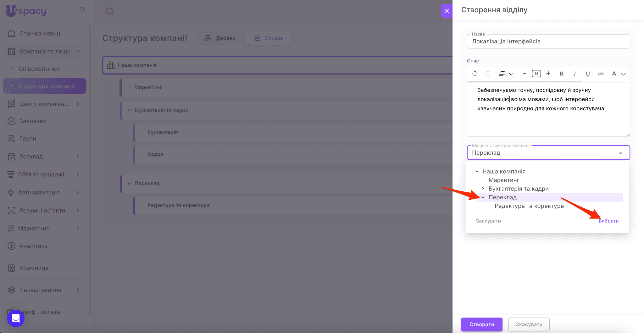This screenshot has height=333, width=644.
Task: Collapse the Переклад node in dropdown tree
Action: click(483, 197)
